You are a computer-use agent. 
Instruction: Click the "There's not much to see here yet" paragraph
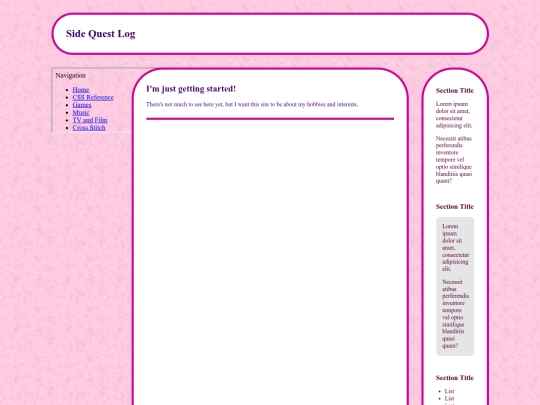click(x=252, y=104)
